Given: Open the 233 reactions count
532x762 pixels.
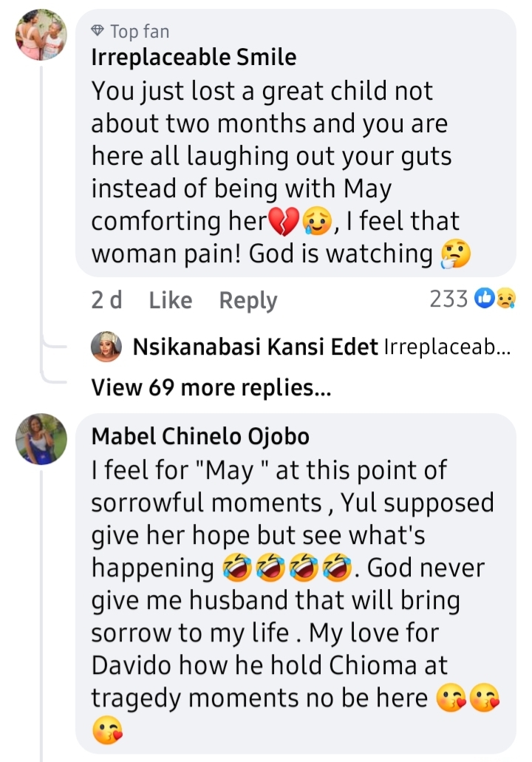Looking at the screenshot, I should [449, 299].
